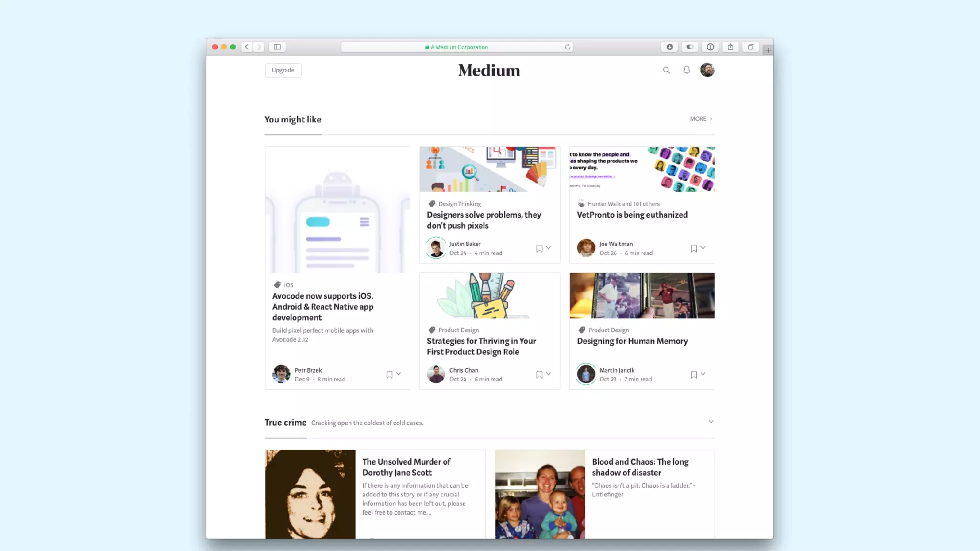Open the notifications bell

click(x=687, y=70)
